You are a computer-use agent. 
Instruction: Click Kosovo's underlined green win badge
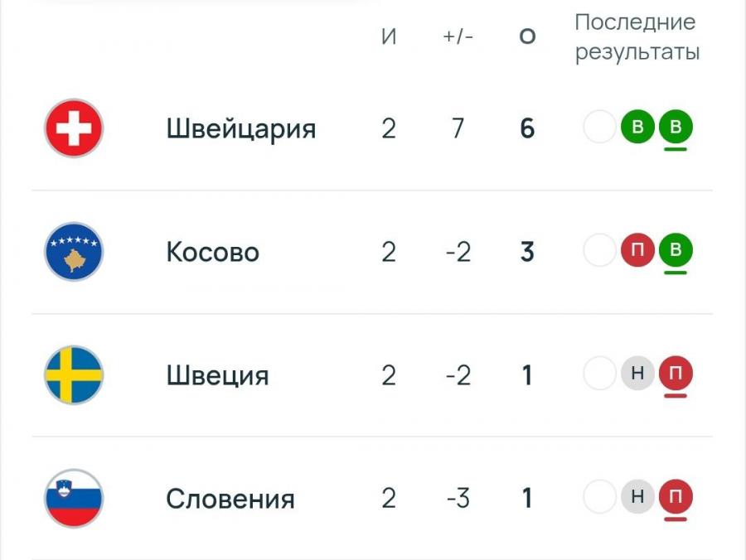point(676,249)
